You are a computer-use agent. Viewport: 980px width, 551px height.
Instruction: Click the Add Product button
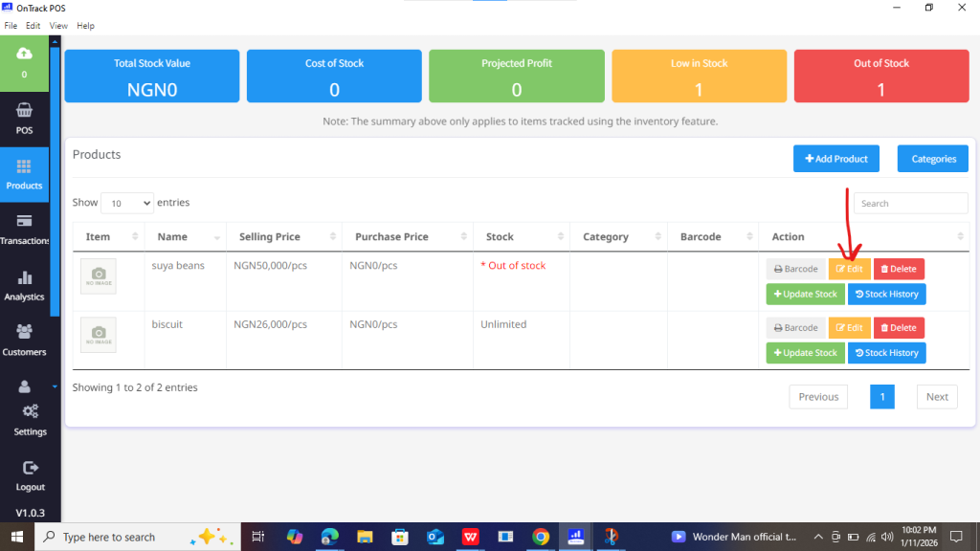(x=835, y=159)
